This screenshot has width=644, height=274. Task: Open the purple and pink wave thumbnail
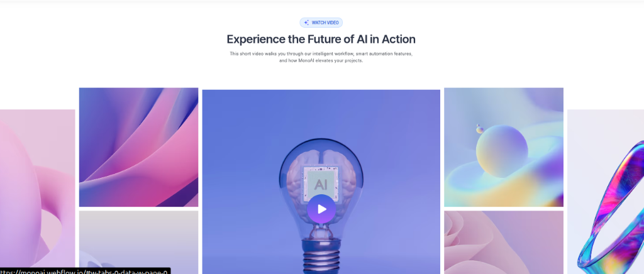[x=138, y=147]
